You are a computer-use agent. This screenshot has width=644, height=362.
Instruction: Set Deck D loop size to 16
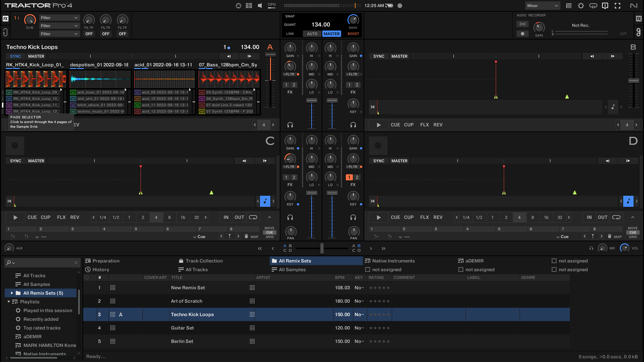546,217
